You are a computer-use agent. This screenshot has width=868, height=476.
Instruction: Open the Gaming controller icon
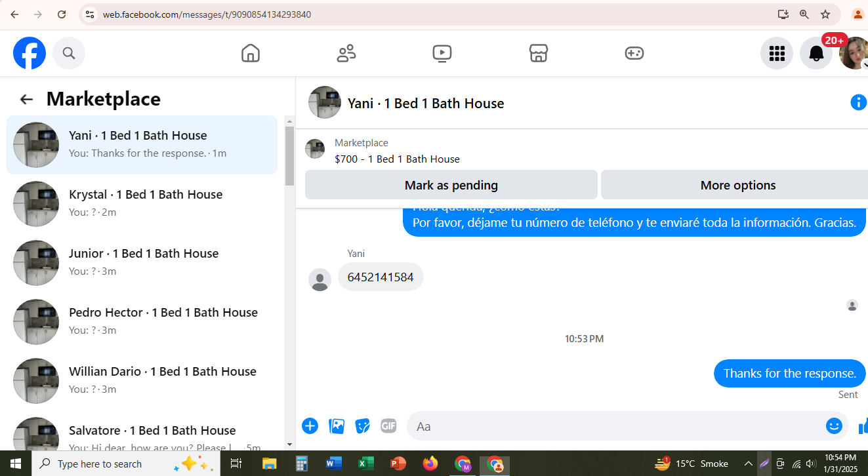[x=634, y=53]
